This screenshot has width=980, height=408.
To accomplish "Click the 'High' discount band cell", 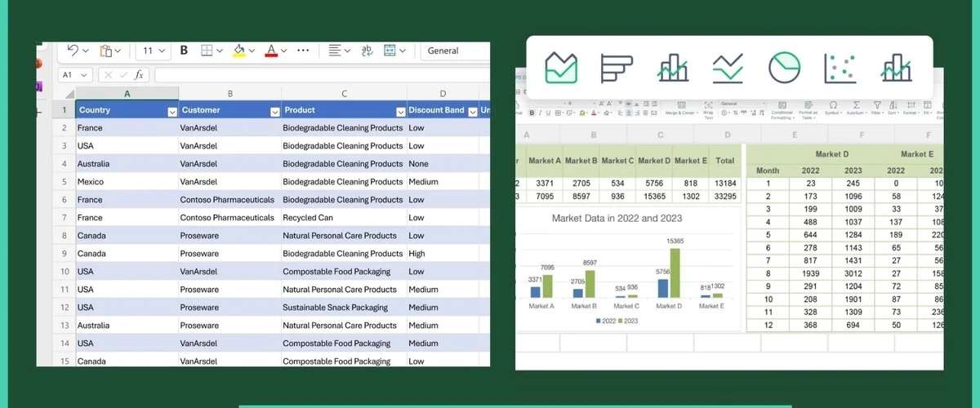I will point(443,254).
